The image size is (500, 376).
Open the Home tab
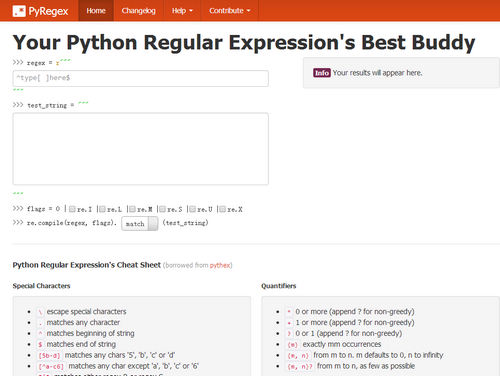pyautogui.click(x=96, y=11)
